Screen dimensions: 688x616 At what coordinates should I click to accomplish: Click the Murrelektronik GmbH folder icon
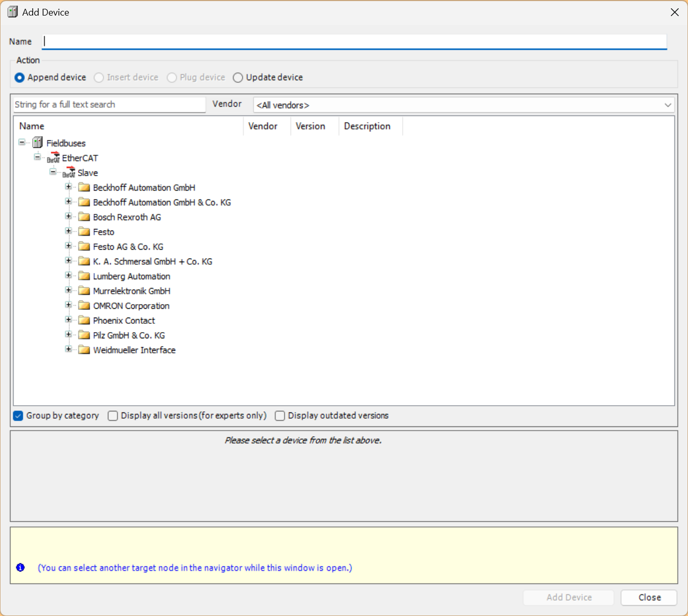[x=84, y=291]
